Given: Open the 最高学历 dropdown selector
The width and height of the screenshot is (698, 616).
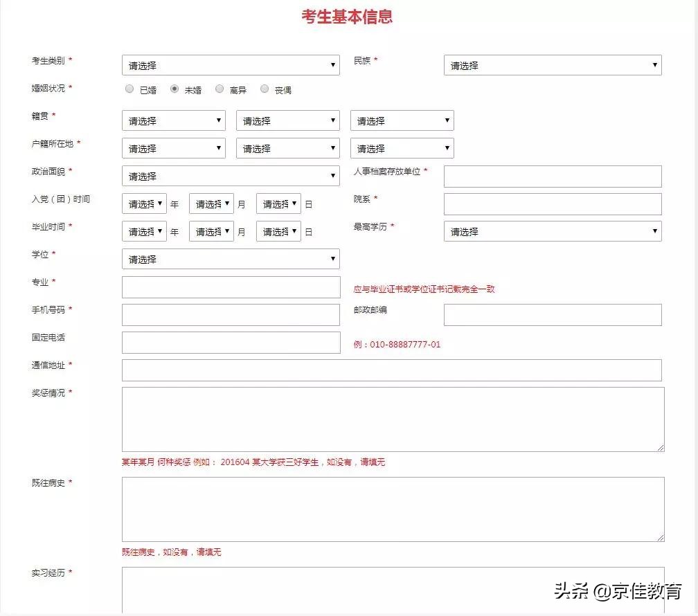Looking at the screenshot, I should pyautogui.click(x=553, y=231).
